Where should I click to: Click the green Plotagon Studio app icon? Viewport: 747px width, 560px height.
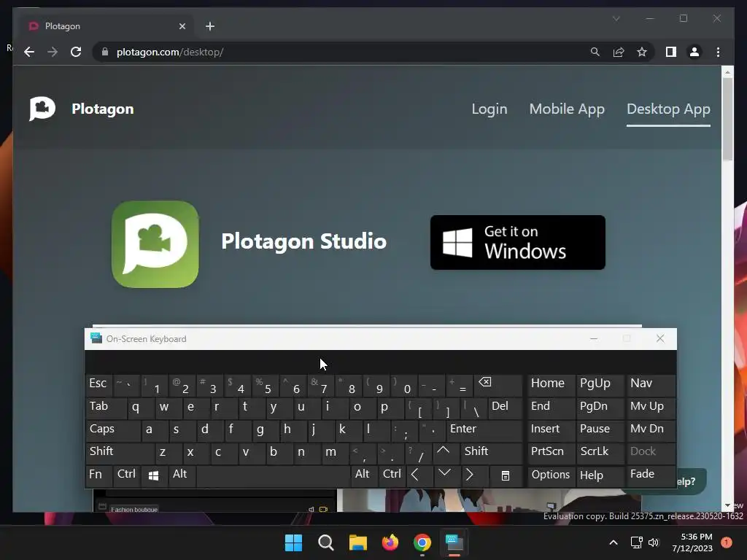pos(155,244)
